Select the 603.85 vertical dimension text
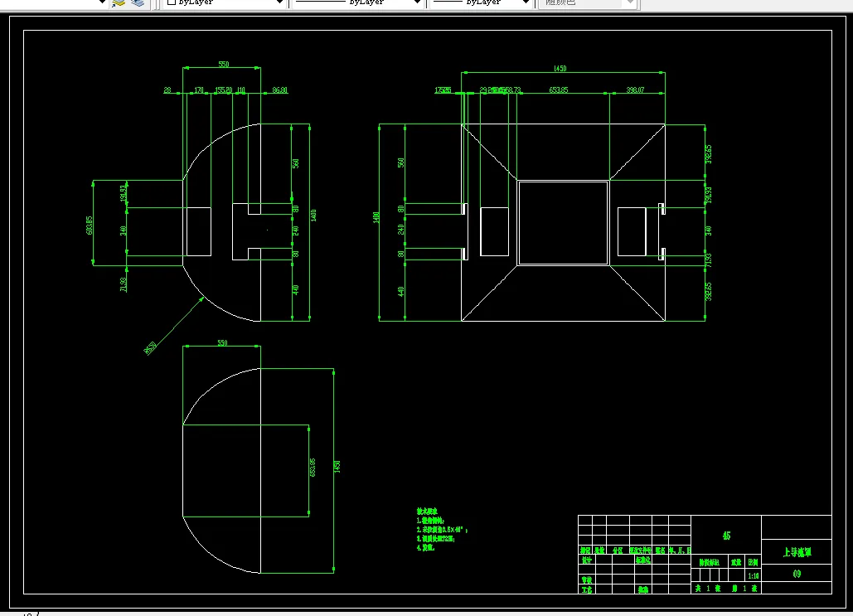This screenshot has height=616, width=853. [x=90, y=226]
